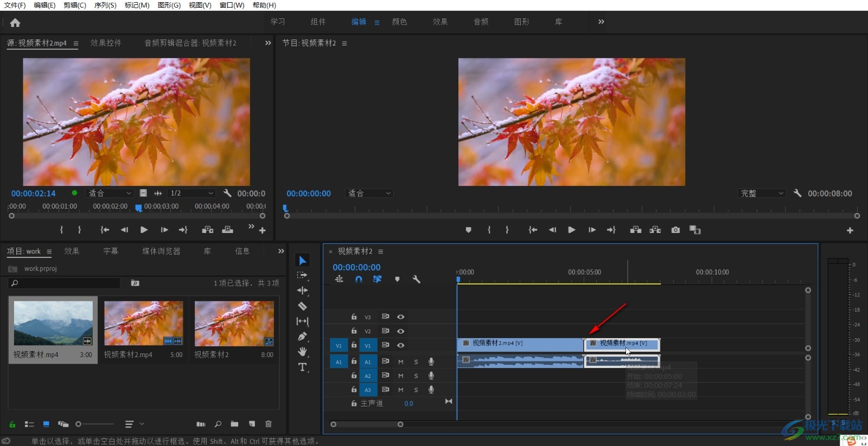Image resolution: width=868 pixels, height=446 pixels.
Task: Open source playback resolution dropdown 1/2
Action: pos(192,193)
